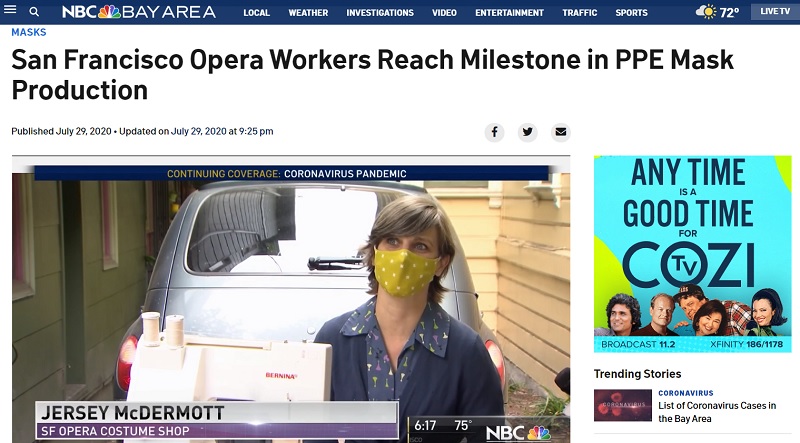Open the coronavirus trending story thumbnail
800x443 pixels.
[622, 405]
